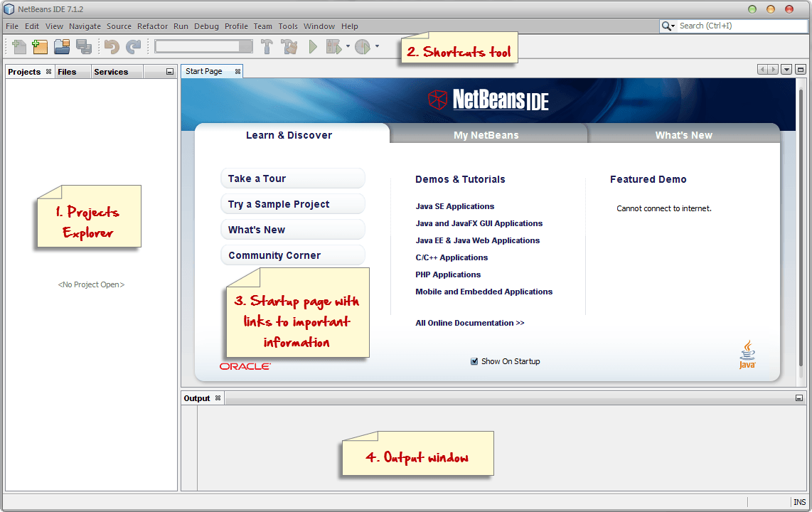Click the Save All toolbar icon
This screenshot has height=512, width=812.
click(x=84, y=47)
